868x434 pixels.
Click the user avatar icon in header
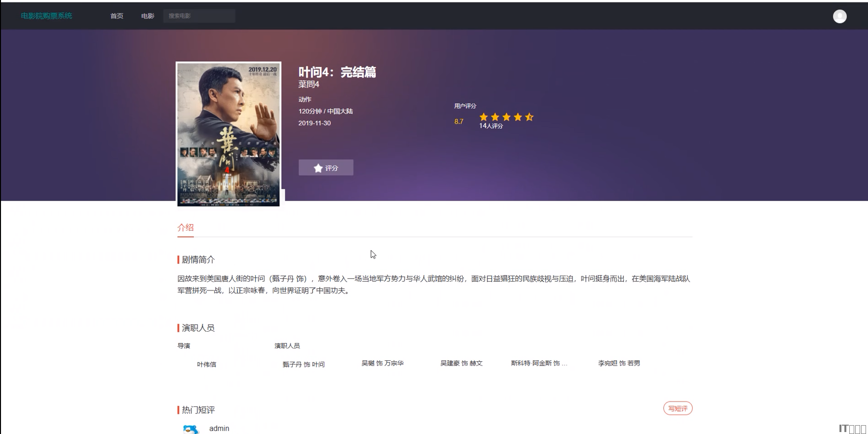click(839, 16)
